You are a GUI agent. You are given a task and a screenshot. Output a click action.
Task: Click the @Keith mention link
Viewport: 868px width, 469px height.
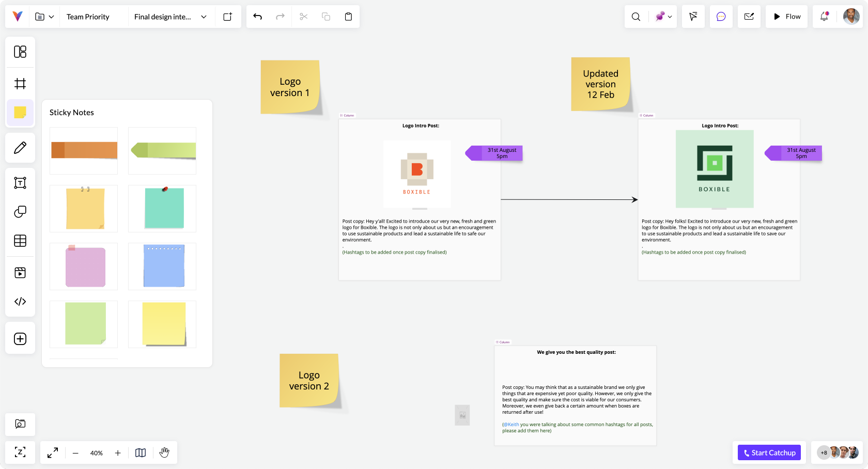512,425
